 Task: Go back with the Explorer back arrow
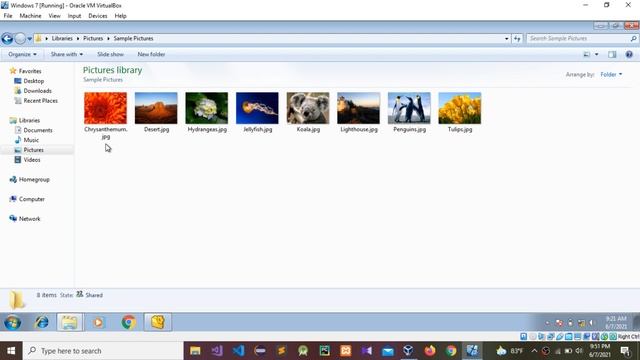tap(7, 39)
